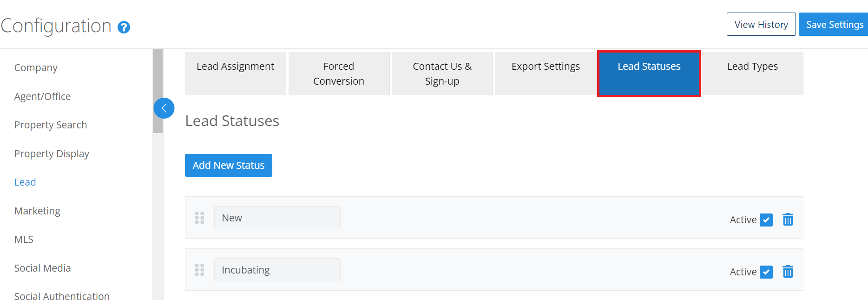Collapse the sidebar with the blue chevron
868x300 pixels.
164,108
